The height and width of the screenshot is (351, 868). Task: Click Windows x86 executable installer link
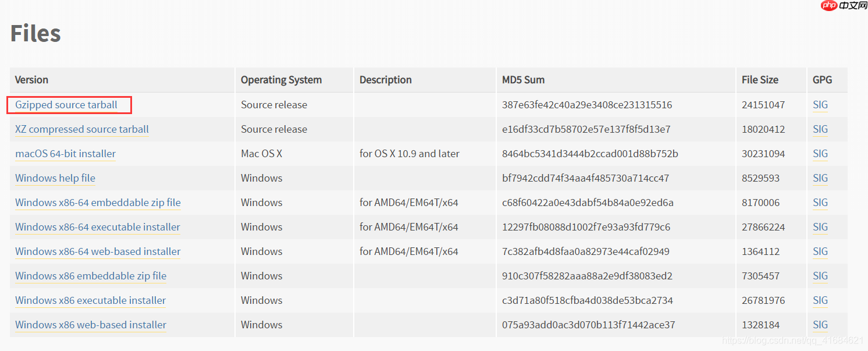(91, 300)
